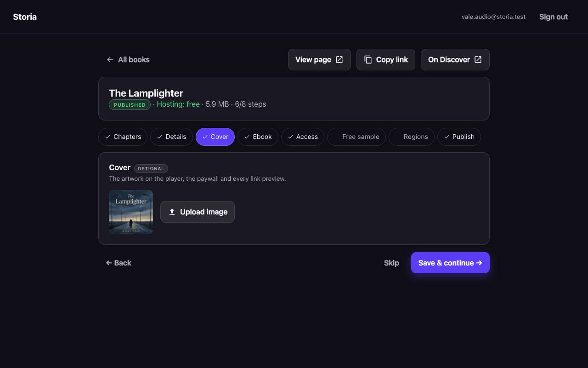The width and height of the screenshot is (588, 368).
Task: Select the Cover step tab
Action: pos(215,137)
